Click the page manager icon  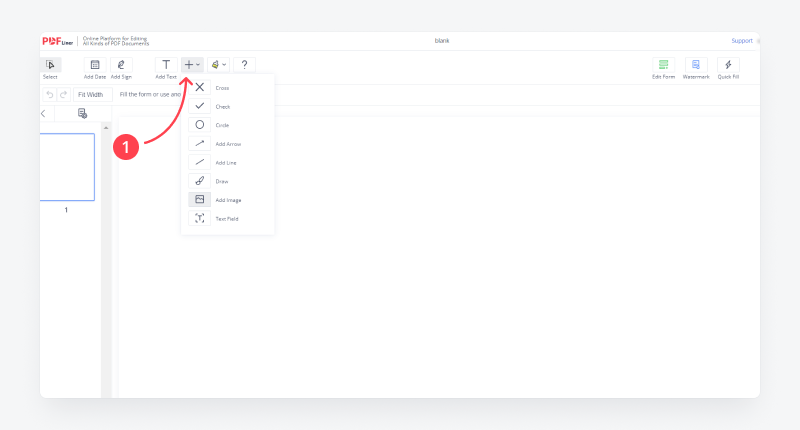point(82,113)
